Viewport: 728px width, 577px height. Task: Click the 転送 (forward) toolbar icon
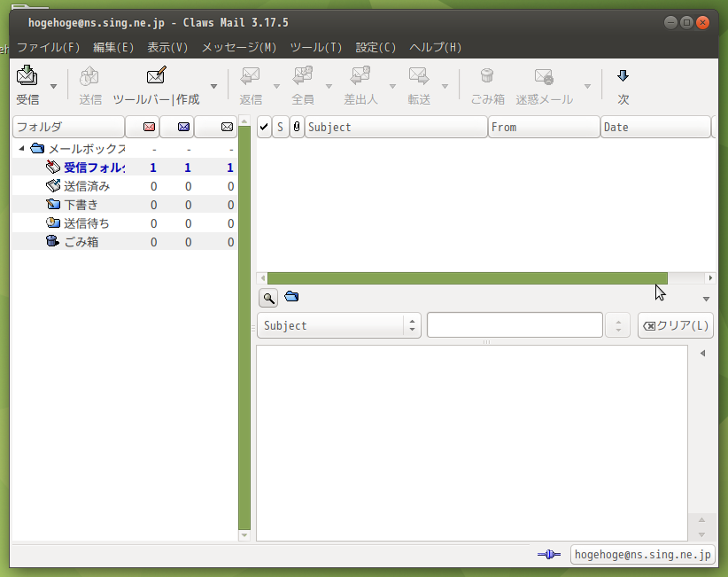click(419, 75)
